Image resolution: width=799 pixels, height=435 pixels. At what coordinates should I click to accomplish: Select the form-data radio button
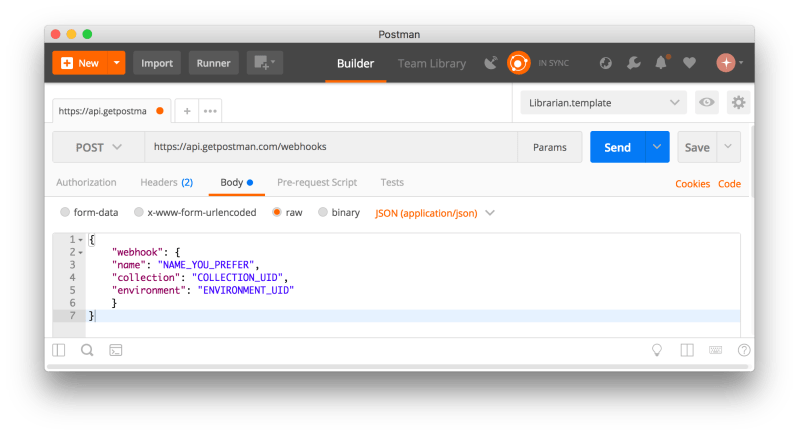tap(65, 212)
